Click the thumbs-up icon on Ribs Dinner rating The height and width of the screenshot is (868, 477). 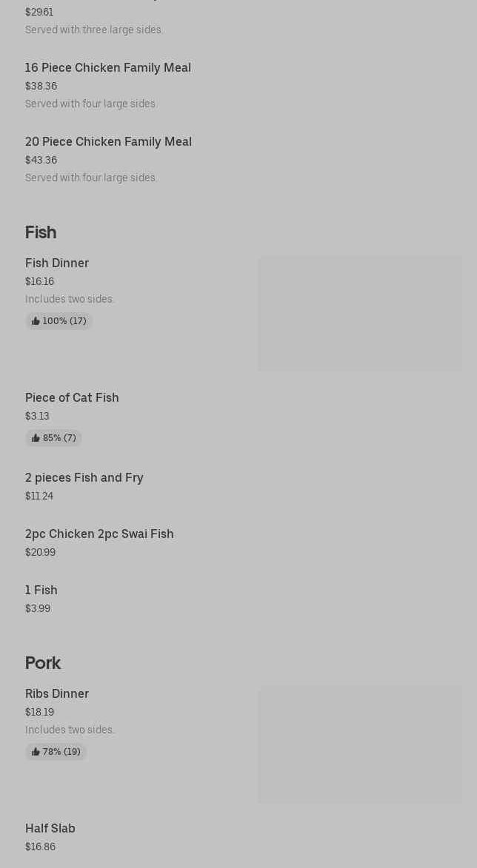[36, 752]
